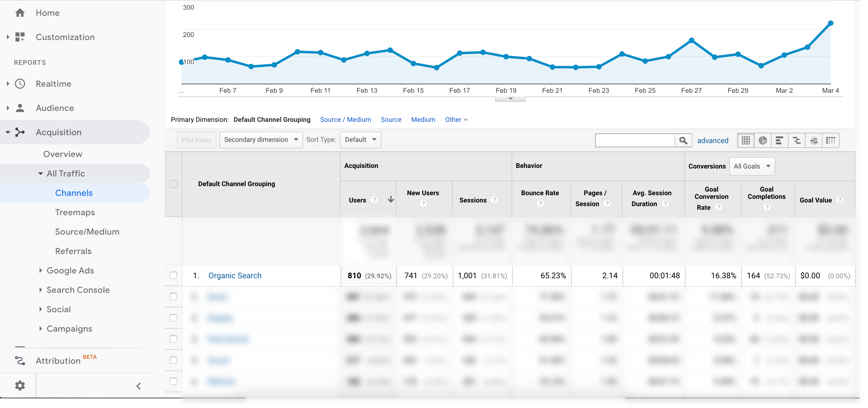Open Admin settings gear icon

(20, 386)
